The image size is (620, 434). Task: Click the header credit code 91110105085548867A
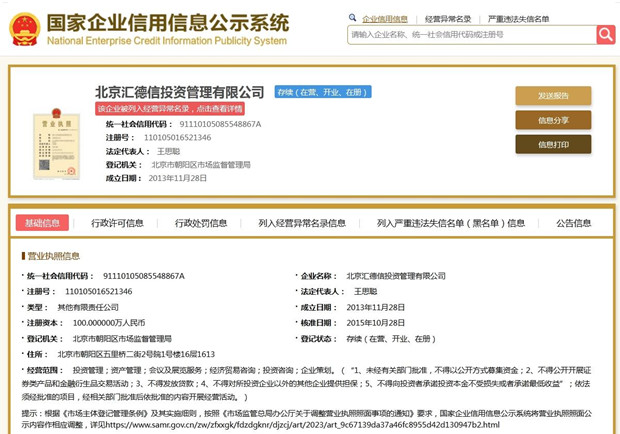tap(220, 124)
